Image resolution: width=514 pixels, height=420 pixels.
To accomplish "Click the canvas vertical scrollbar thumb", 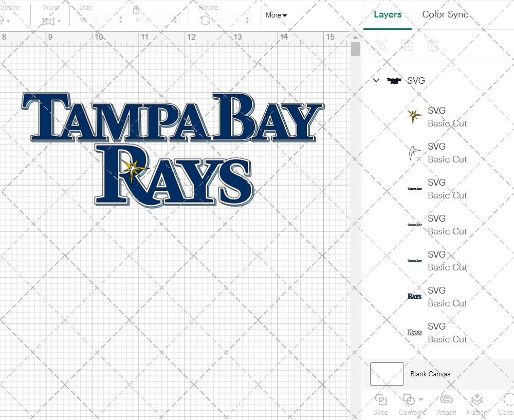I will point(355,49).
